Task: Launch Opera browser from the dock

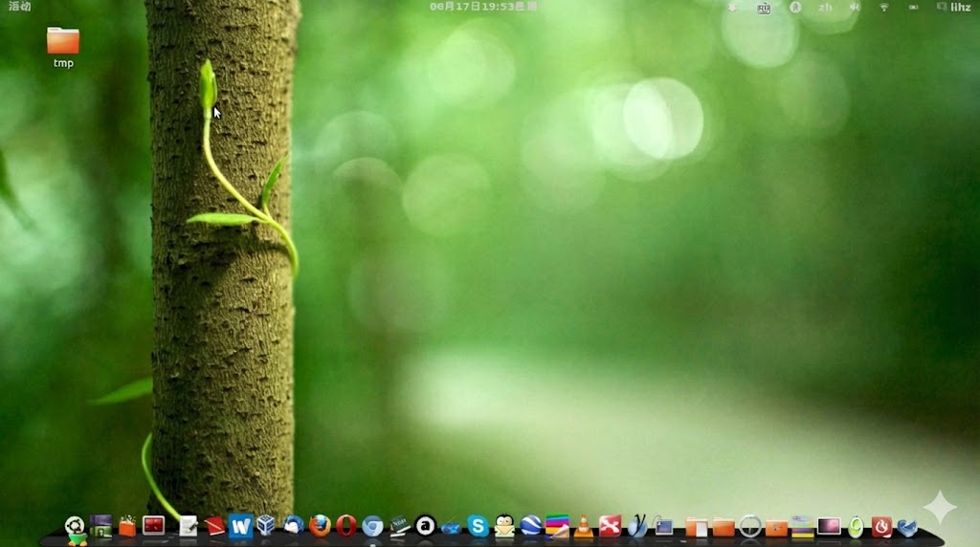Action: click(345, 526)
